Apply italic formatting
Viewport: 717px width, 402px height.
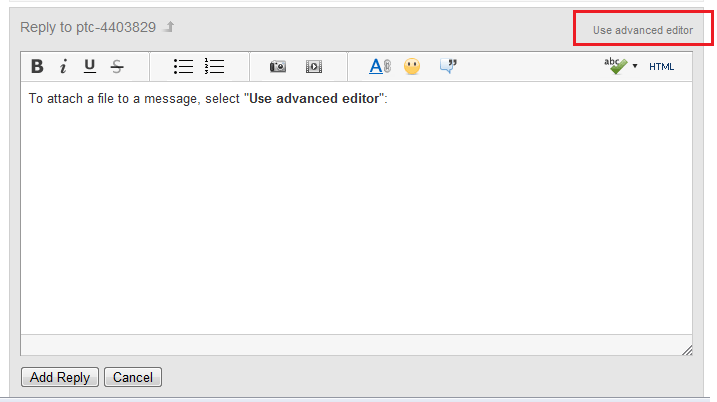(x=63, y=66)
